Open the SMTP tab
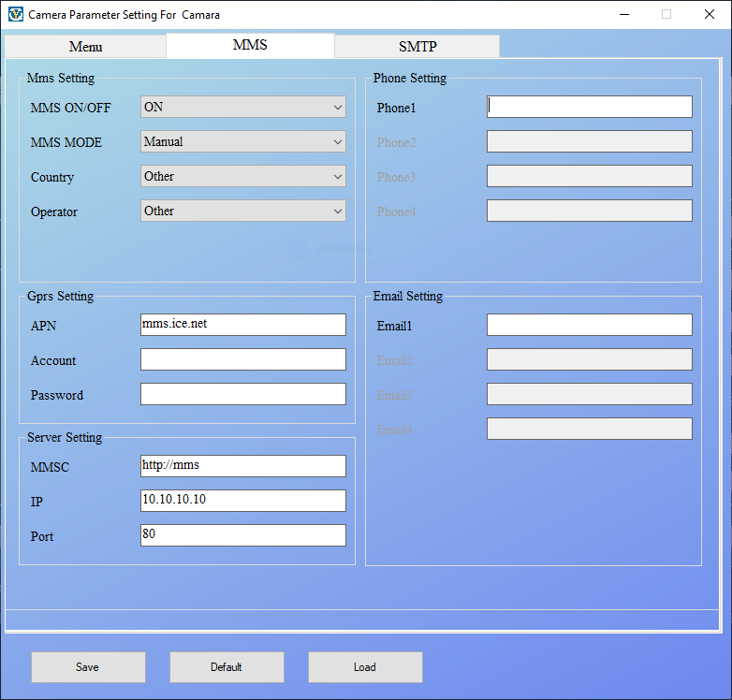Screen dimensions: 732x700 (417, 46)
